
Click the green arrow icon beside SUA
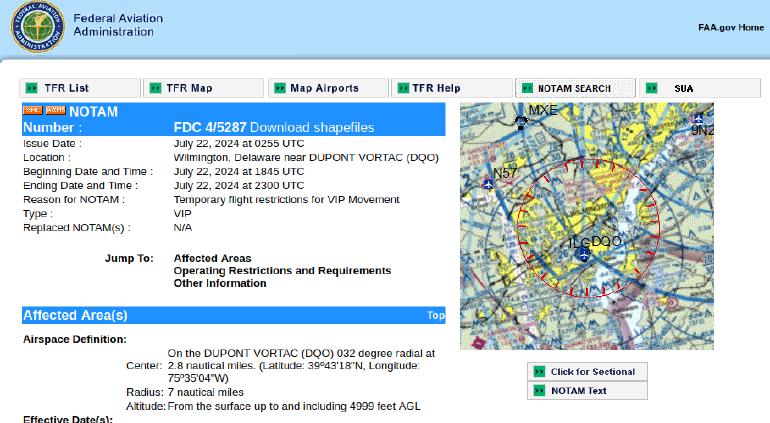652,88
